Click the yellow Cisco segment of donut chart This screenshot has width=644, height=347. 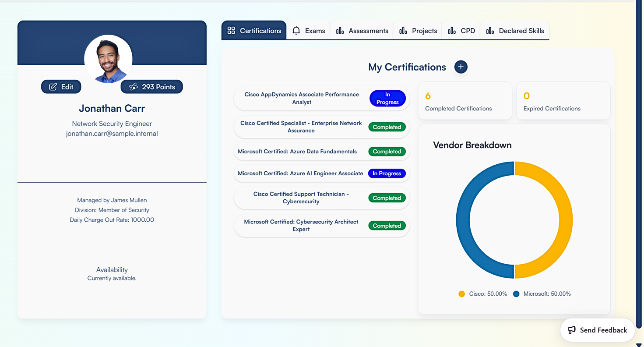pyautogui.click(x=565, y=220)
